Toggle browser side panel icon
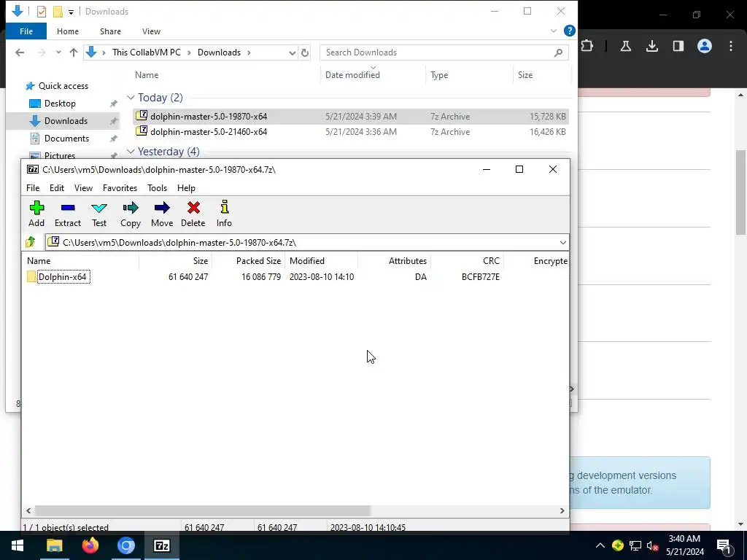Screen dimensions: 747x560 [678, 46]
